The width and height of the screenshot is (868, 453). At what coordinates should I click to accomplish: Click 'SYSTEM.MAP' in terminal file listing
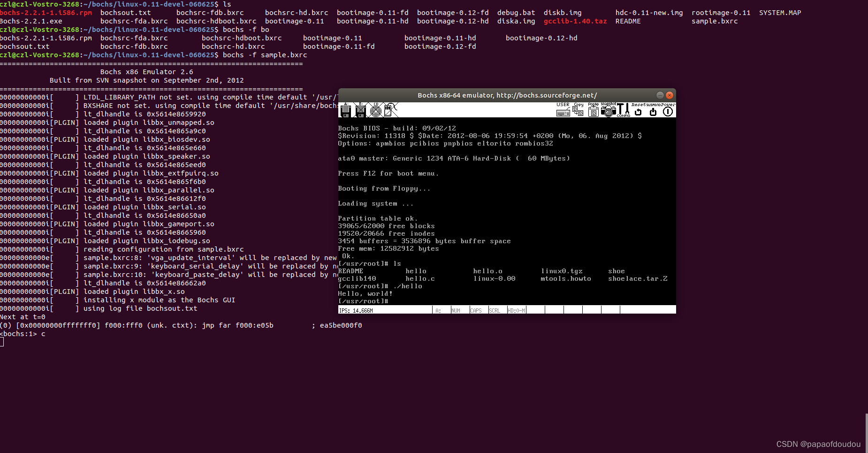click(x=780, y=13)
